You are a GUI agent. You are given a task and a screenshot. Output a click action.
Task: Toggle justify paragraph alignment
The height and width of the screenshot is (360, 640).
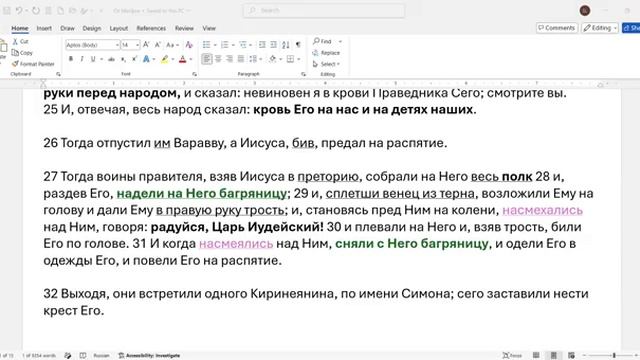[241, 60]
